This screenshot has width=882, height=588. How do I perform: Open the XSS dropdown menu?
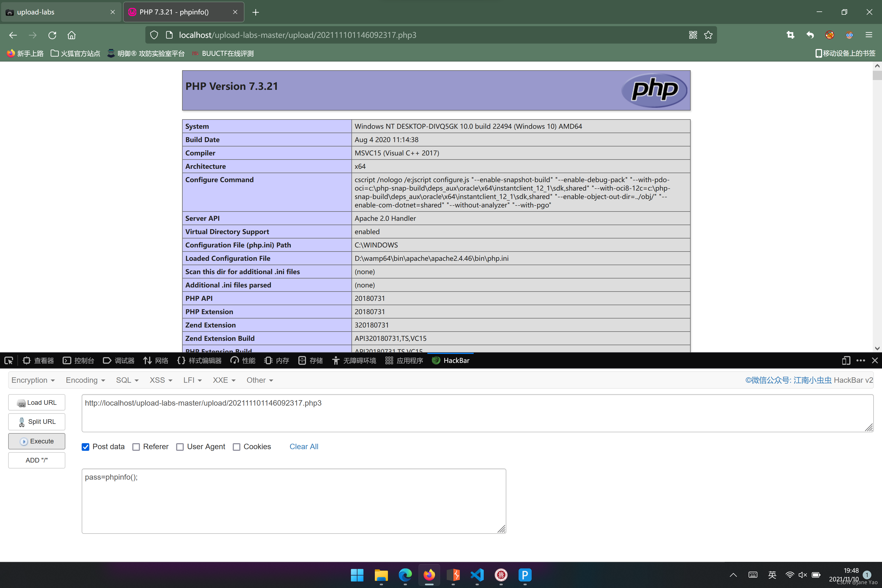point(161,380)
